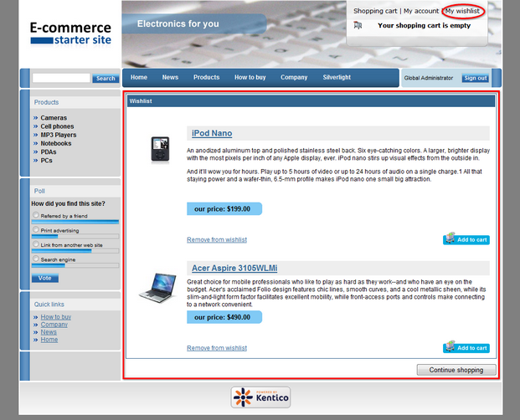
Task: Click the Wishlist panel header
Action: (x=311, y=101)
